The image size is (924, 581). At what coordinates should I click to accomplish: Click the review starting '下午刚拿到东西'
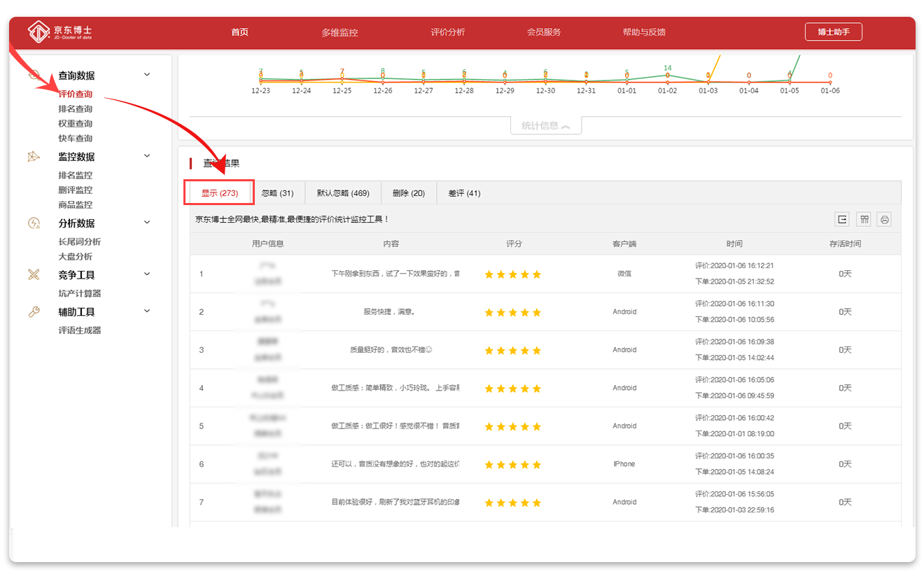tap(395, 274)
